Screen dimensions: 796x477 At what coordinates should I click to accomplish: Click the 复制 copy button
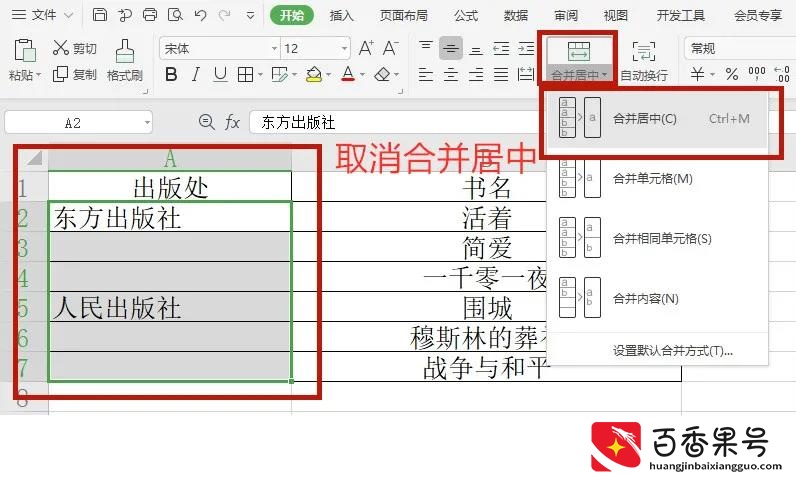(75, 75)
